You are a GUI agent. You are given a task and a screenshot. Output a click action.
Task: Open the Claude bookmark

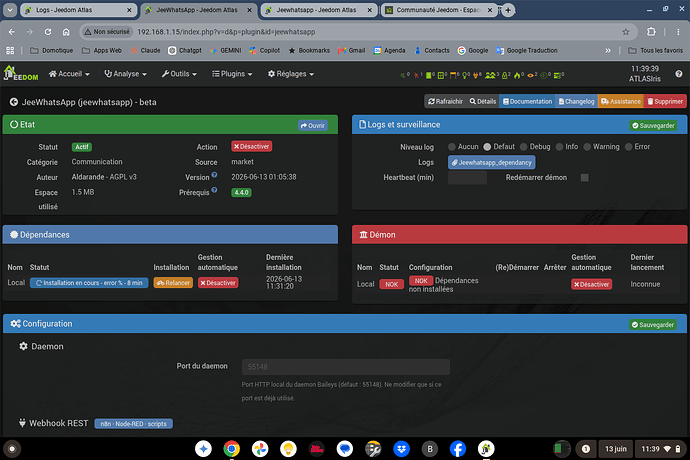click(146, 51)
